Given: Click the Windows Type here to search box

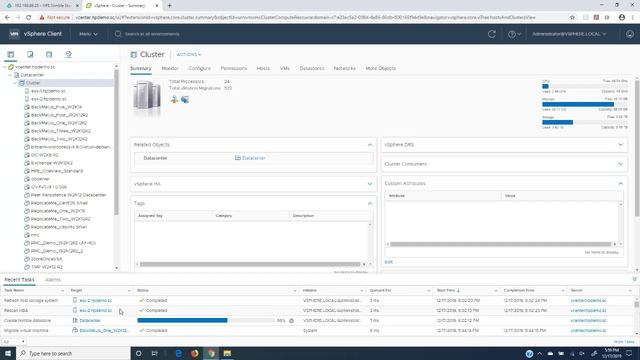Looking at the screenshot, I should [73, 353].
